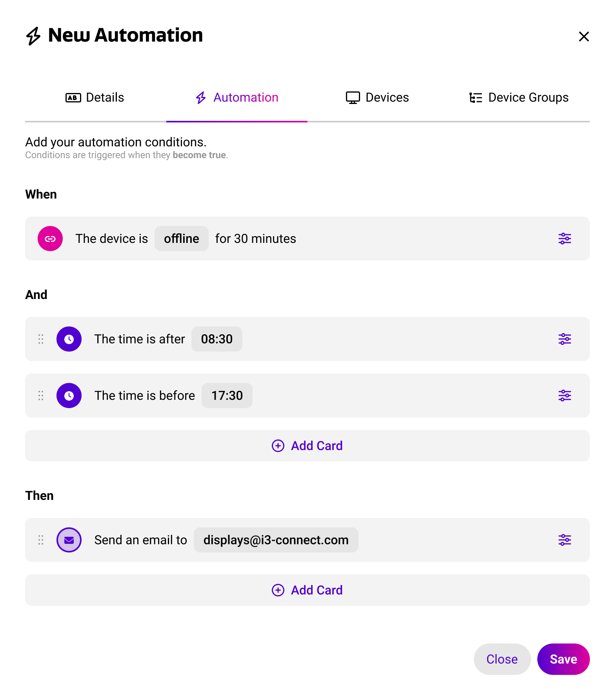Edit the displays@i3-connect.com email field
The width and height of the screenshot is (615, 700).
276,540
